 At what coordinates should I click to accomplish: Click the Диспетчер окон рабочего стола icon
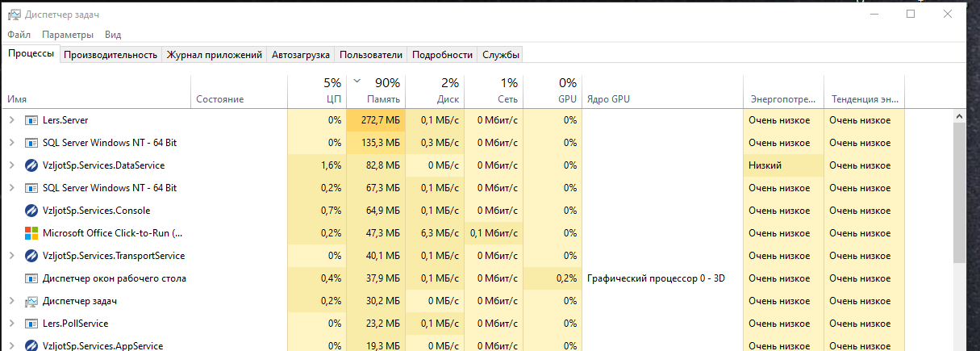(31, 278)
